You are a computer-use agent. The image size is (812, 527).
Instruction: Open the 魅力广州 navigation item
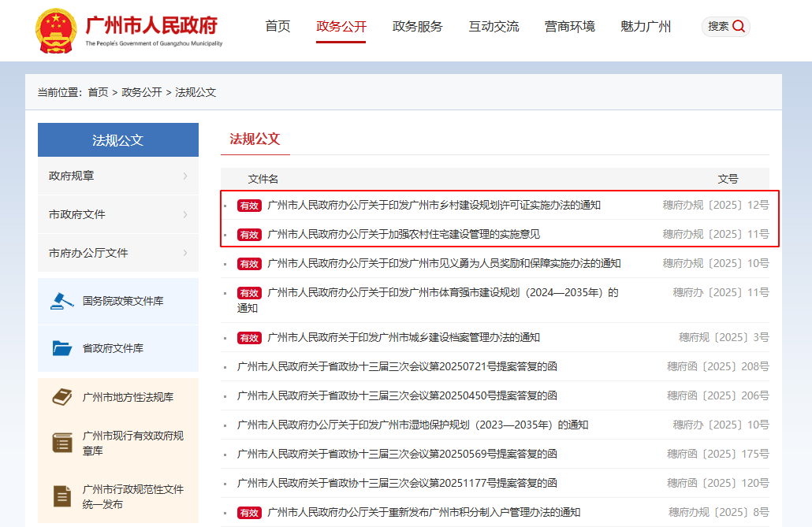pos(646,27)
